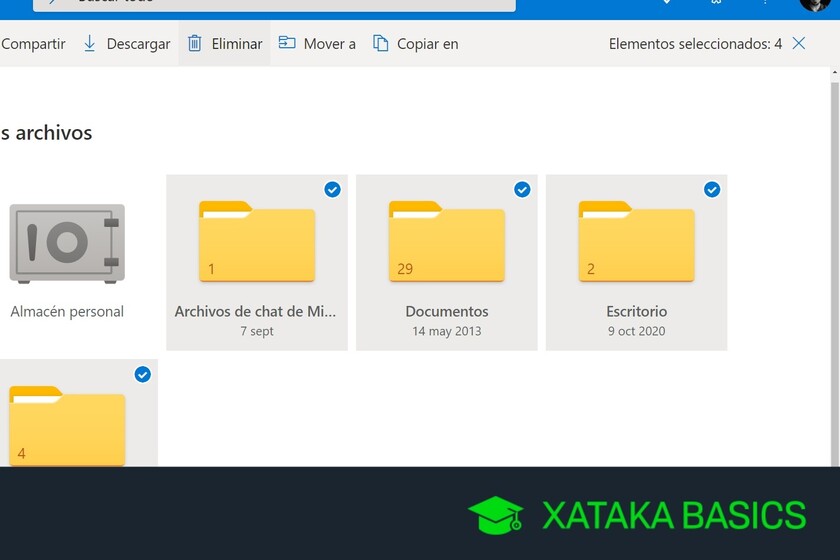Screen dimensions: 840x560
Task: Open the Almacén personal vault icon
Action: [67, 244]
